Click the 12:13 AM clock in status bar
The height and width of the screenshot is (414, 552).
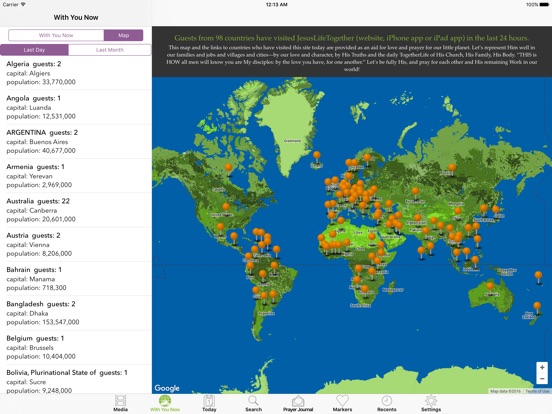(x=276, y=5)
